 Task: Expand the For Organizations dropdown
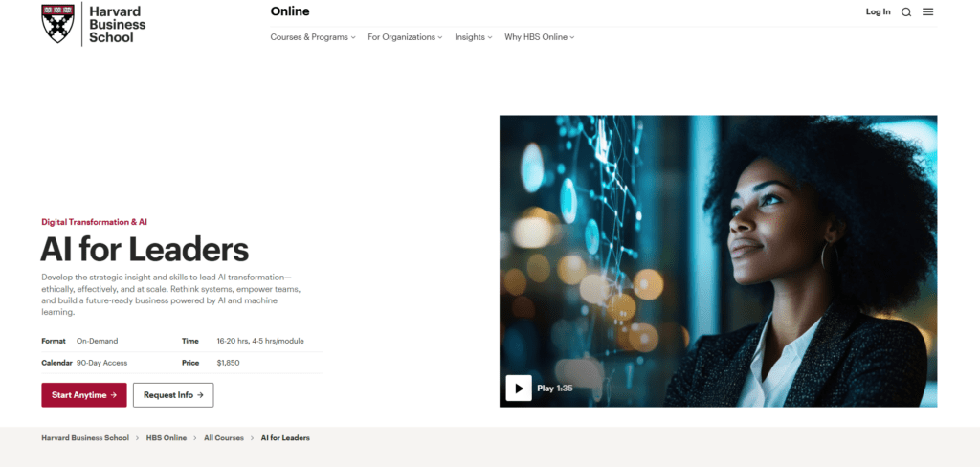(x=405, y=37)
